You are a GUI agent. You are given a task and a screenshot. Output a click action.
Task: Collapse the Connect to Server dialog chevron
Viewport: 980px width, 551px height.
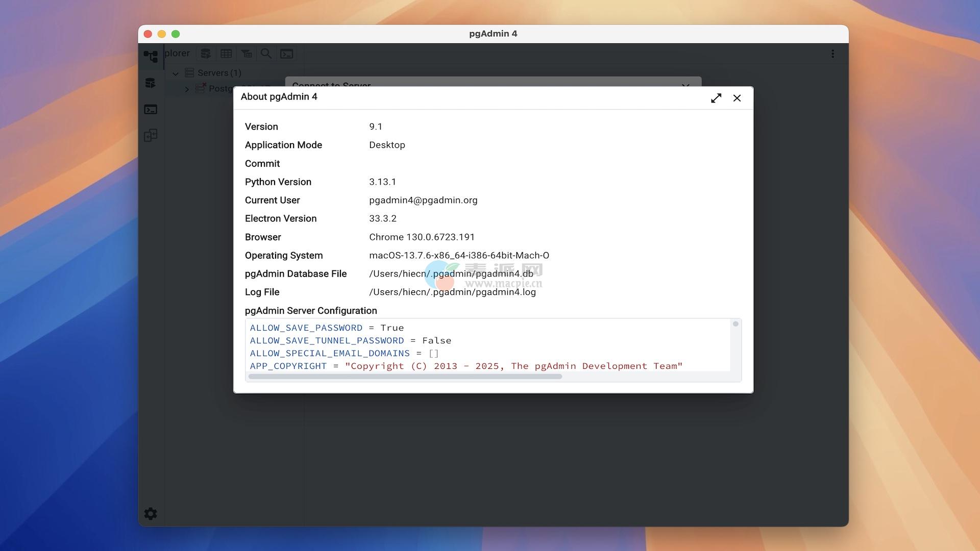pos(685,84)
